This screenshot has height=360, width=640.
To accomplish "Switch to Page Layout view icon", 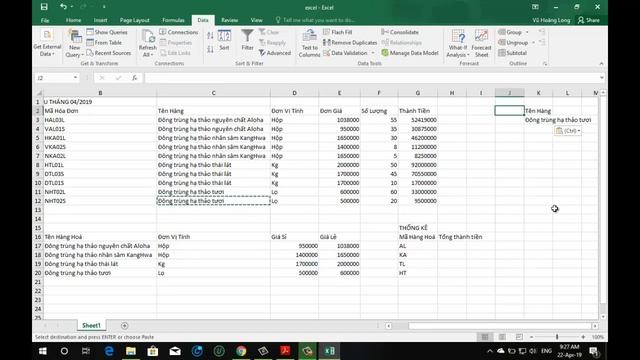I will pyautogui.click(x=502, y=337).
